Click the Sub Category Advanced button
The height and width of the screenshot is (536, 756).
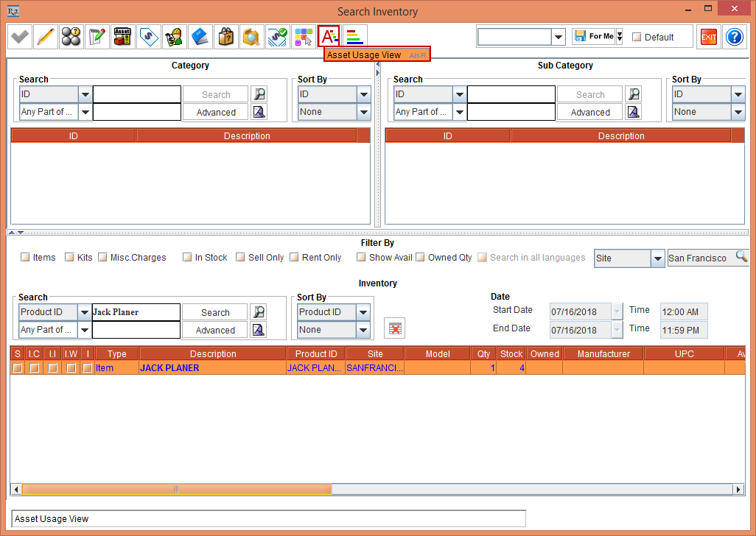(x=590, y=112)
